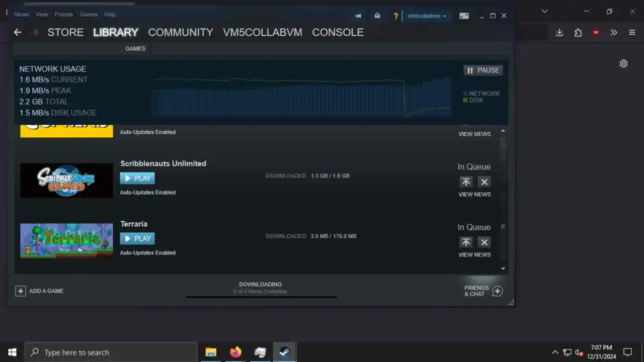Open Steam announcements megaphone icon
This screenshot has width=644, height=362.
(x=358, y=16)
